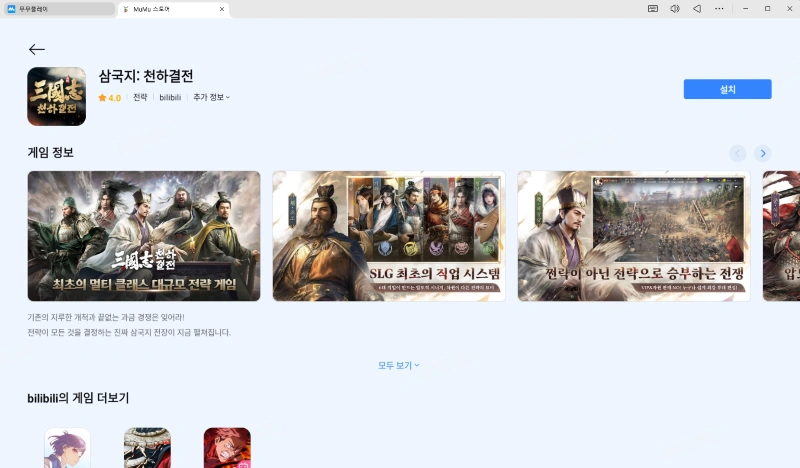
Task: Click the volume speaker icon in title bar
Action: click(674, 9)
